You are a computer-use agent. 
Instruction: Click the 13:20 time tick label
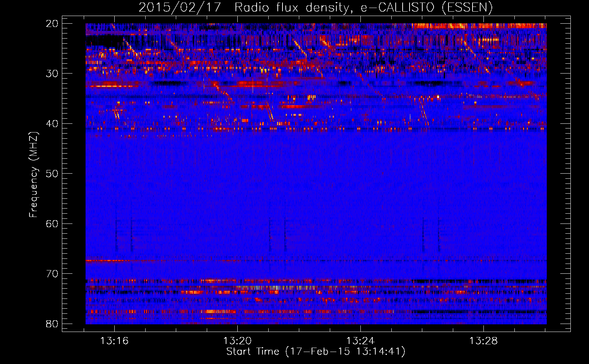237,341
